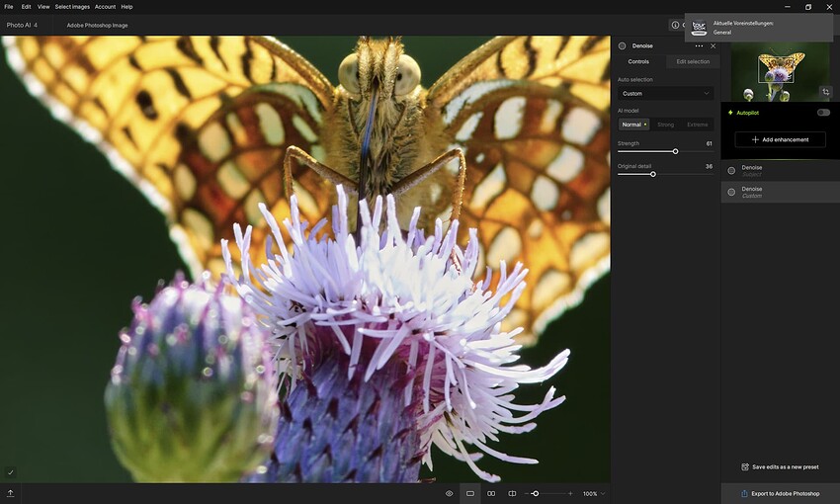
Task: Toggle the original preview eye icon
Action: click(449, 493)
